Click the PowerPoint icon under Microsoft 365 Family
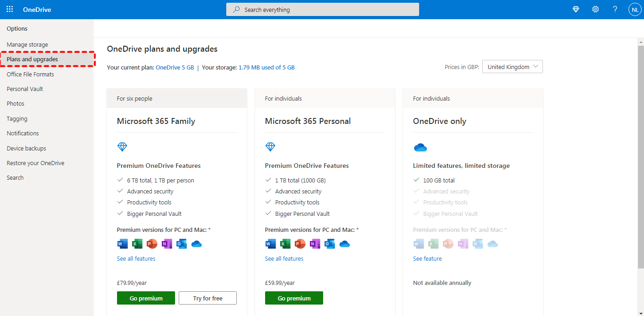This screenshot has width=644, height=316. pos(152,244)
